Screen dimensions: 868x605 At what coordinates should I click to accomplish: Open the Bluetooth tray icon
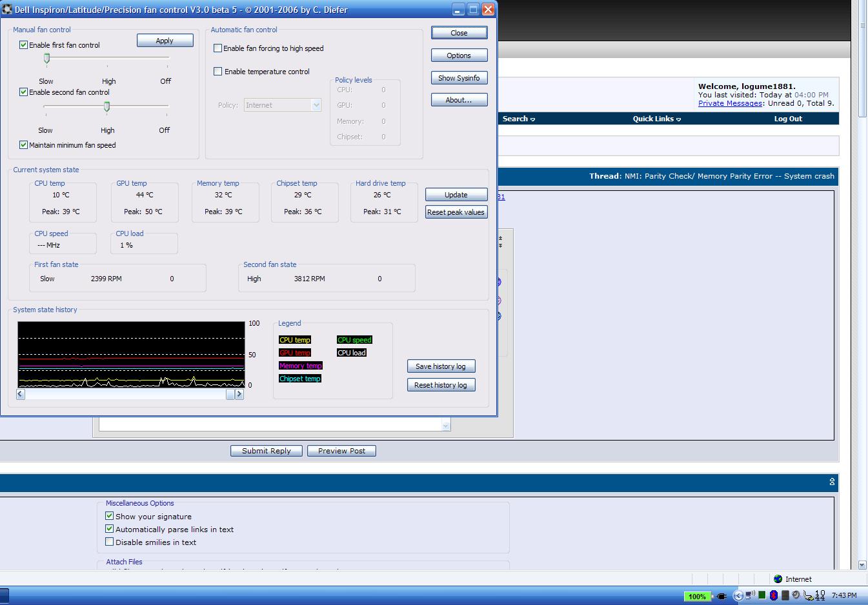(x=774, y=595)
